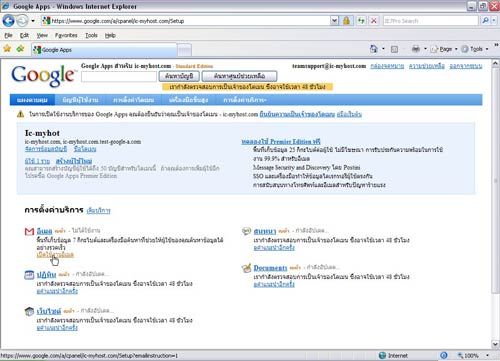
Task: Select the first blue navigation tab
Action: point(32,100)
